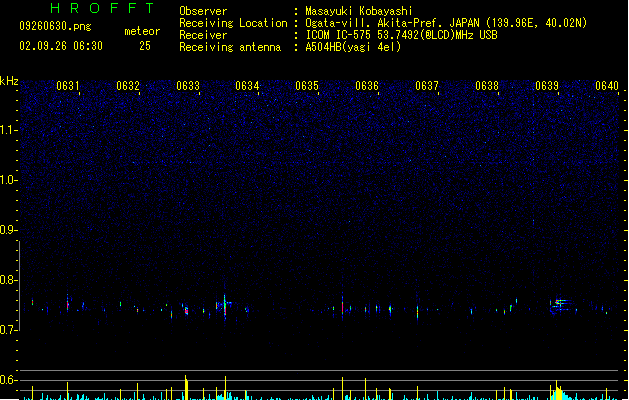Click the 0639 time marker
The image size is (629, 400).
click(547, 86)
